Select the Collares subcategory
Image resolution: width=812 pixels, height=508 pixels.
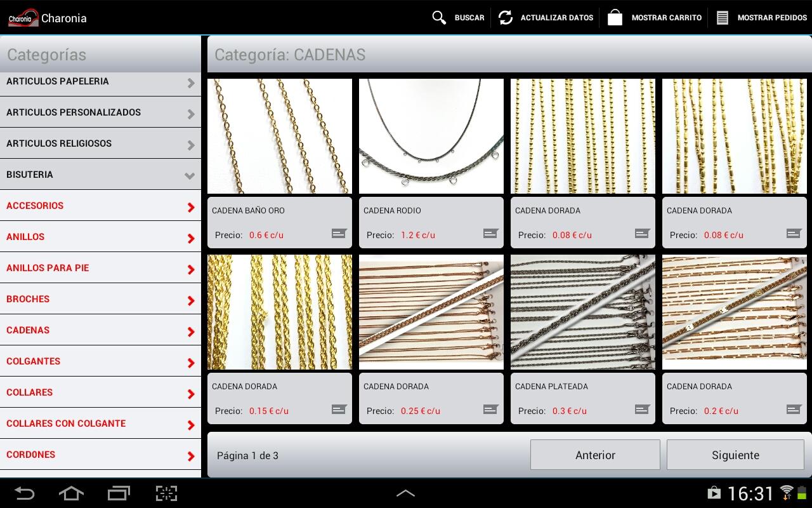point(100,392)
